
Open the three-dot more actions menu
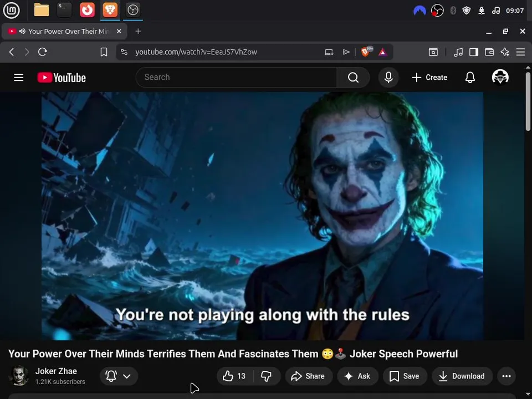(506, 376)
